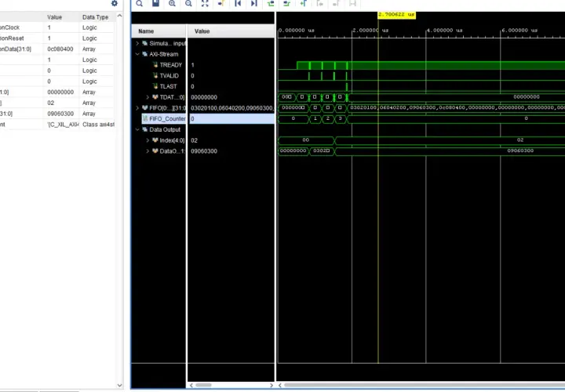Click the FIFO_Counter value field showing 0
This screenshot has width=565, height=392.
tap(231, 119)
